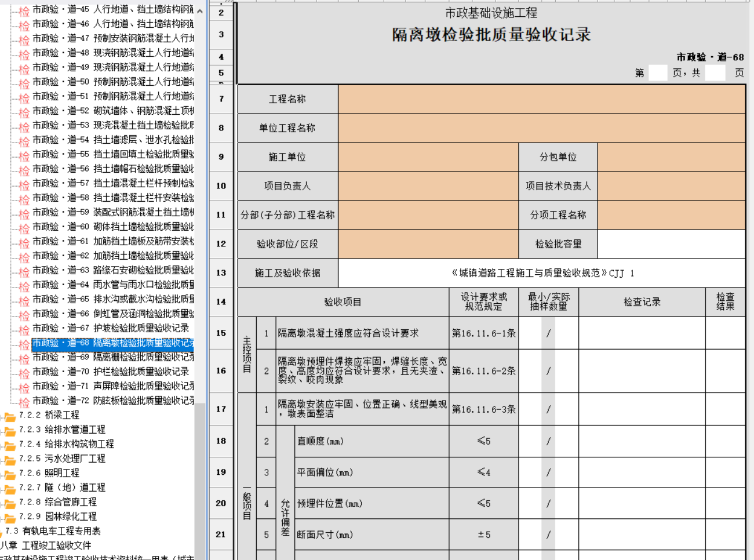Viewport: 754px width, 560px height.
Task: Select the 7.3 有轨电车工程专用表 node
Action: pyautogui.click(x=53, y=531)
